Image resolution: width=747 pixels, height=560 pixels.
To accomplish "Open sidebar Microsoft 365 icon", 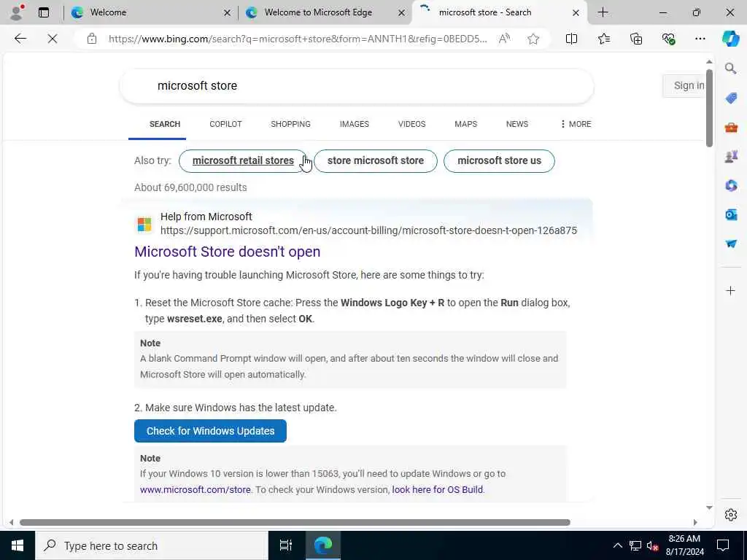I will (731, 185).
